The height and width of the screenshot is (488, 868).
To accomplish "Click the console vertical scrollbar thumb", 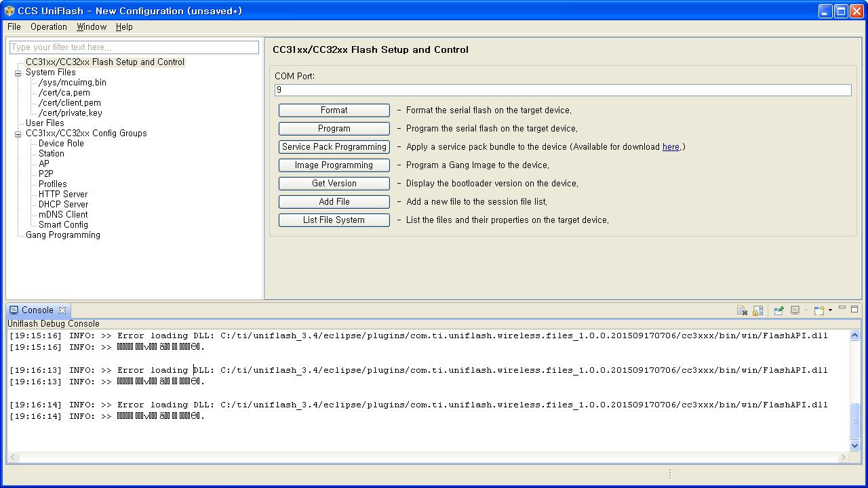I will (x=854, y=421).
